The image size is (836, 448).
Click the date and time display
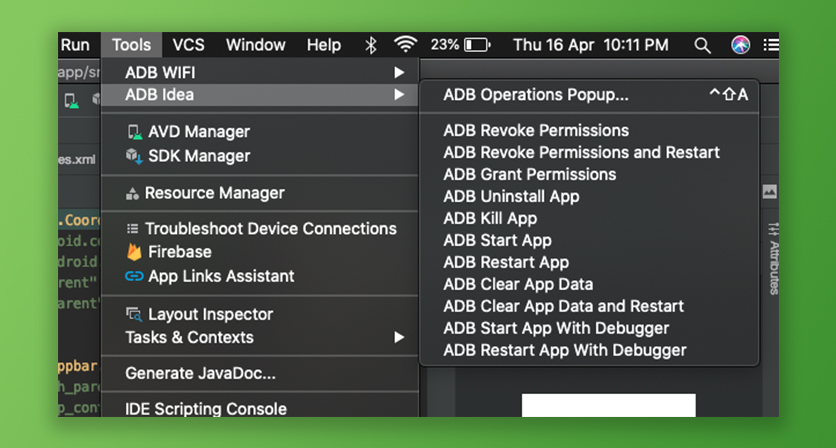click(591, 45)
